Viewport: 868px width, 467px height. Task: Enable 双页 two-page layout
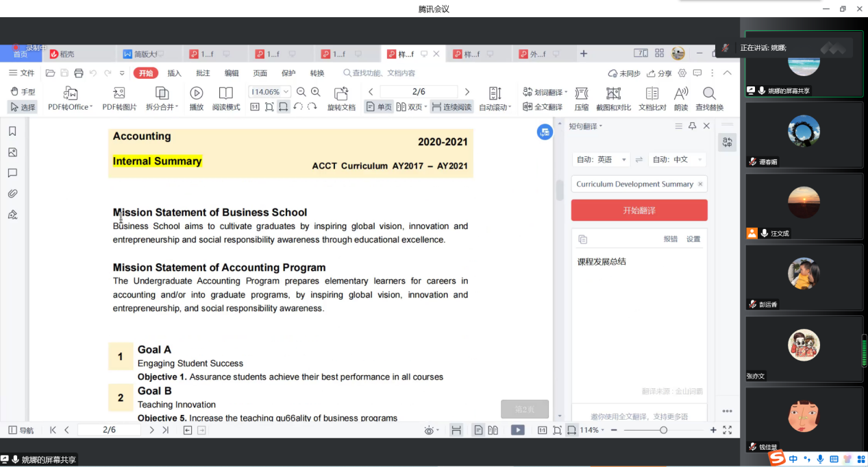click(x=412, y=107)
